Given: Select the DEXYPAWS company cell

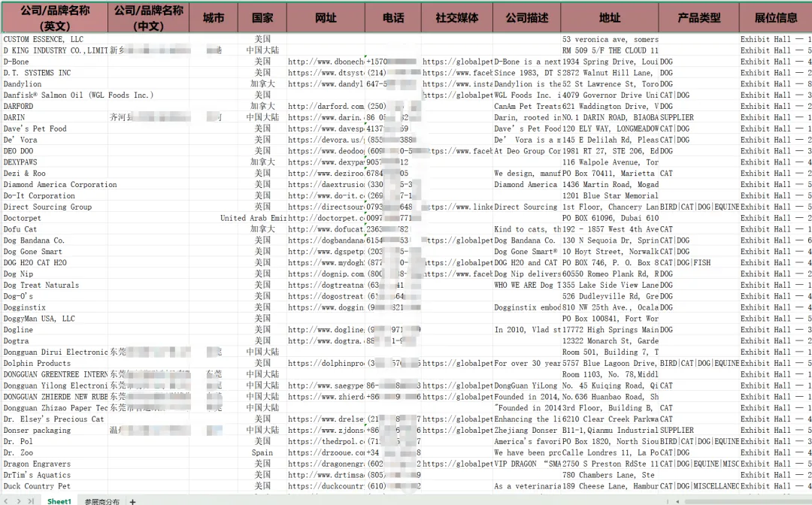Looking at the screenshot, I should coord(55,162).
